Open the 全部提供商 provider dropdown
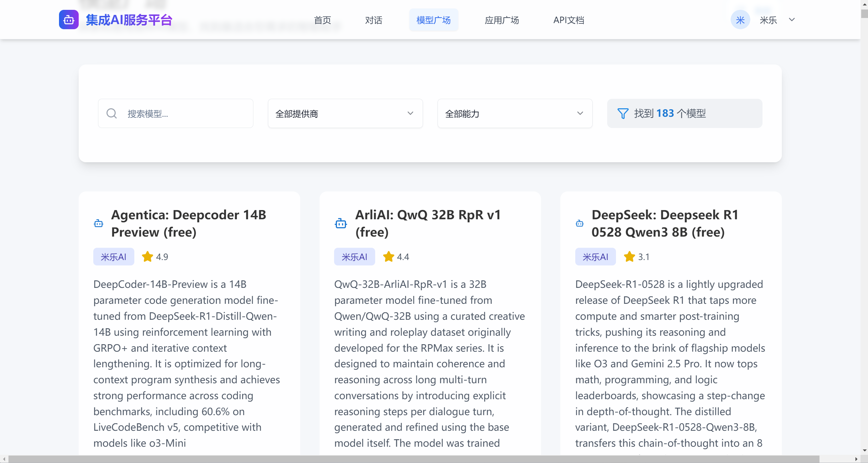The image size is (868, 463). [x=345, y=113]
